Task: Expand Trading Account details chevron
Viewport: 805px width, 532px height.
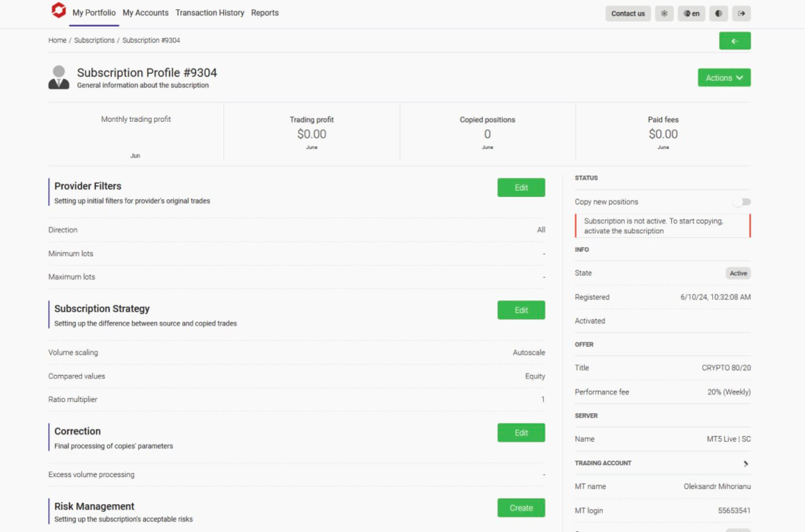Action: click(745, 464)
